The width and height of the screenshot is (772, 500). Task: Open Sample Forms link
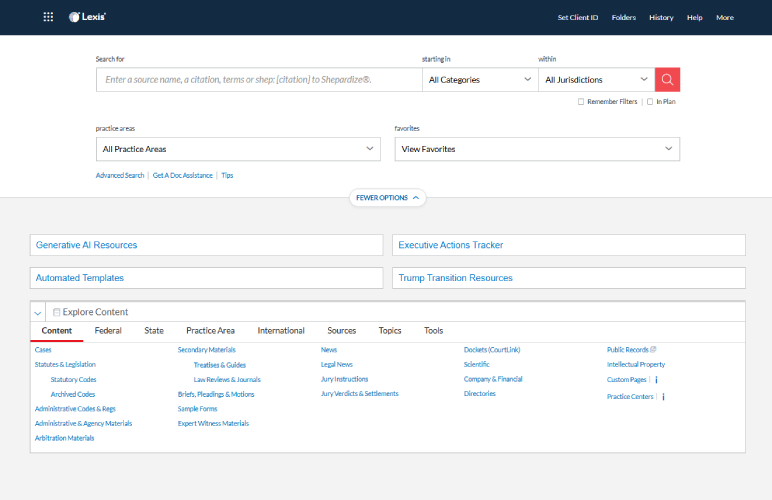coord(197,409)
